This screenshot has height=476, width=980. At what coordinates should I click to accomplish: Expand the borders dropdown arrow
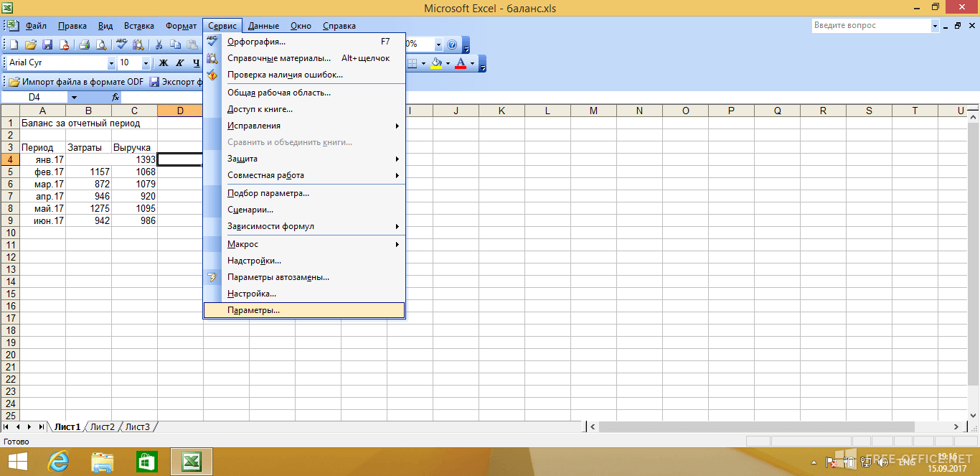pyautogui.click(x=423, y=63)
